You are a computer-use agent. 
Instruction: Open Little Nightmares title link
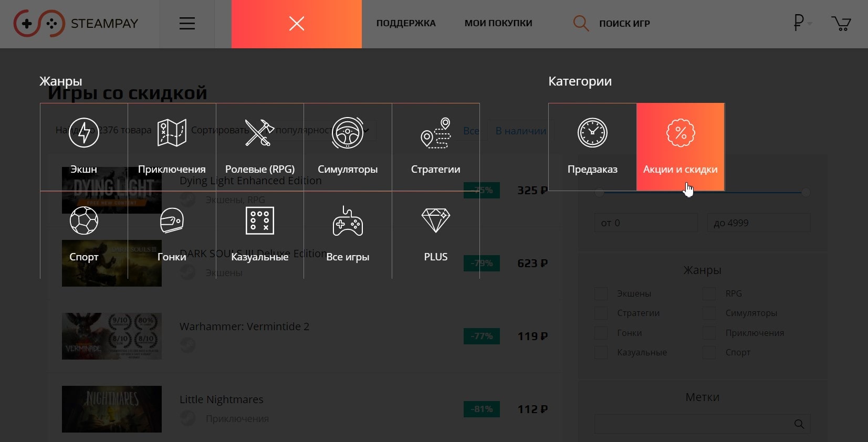tap(222, 399)
